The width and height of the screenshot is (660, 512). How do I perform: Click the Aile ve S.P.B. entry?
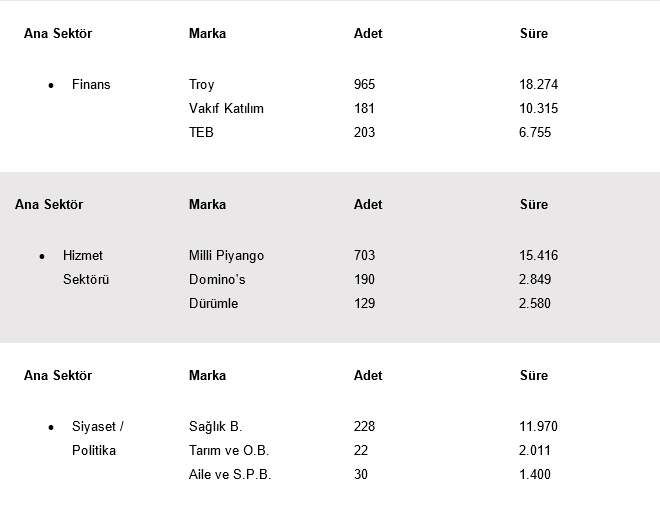pos(230,475)
